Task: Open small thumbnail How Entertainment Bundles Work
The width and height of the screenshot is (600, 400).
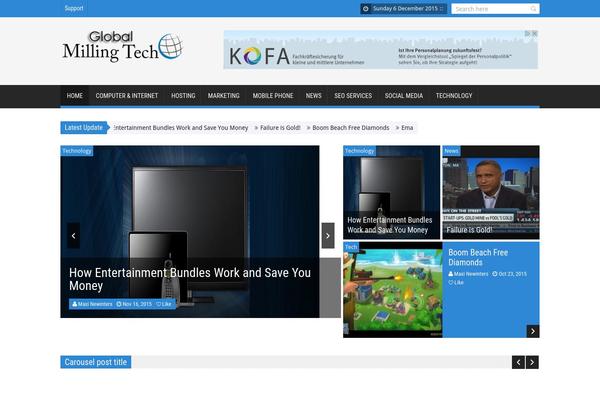Action: click(391, 193)
